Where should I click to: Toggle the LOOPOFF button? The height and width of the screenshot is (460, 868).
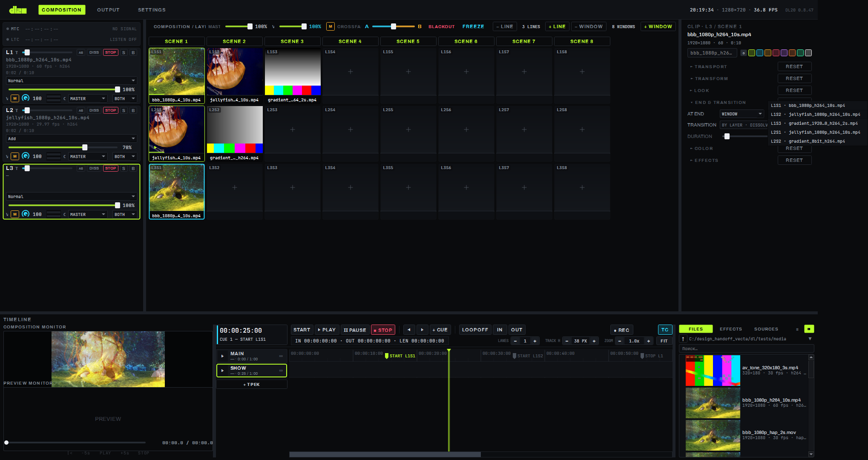[x=475, y=330]
